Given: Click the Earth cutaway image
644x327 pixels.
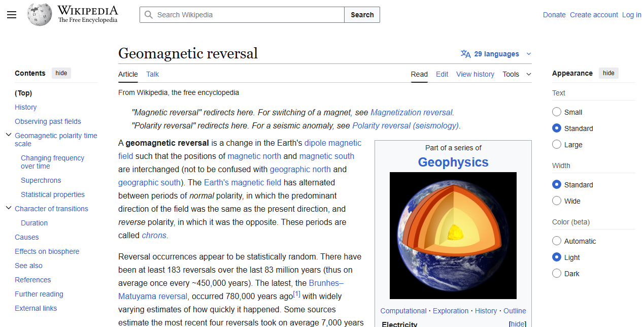Looking at the screenshot, I should (x=453, y=236).
